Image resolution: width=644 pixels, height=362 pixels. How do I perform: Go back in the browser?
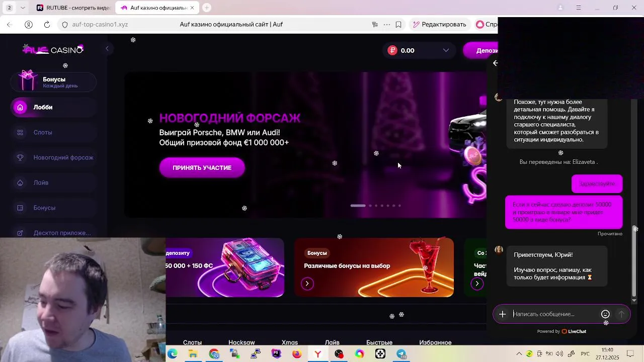coord(9,24)
